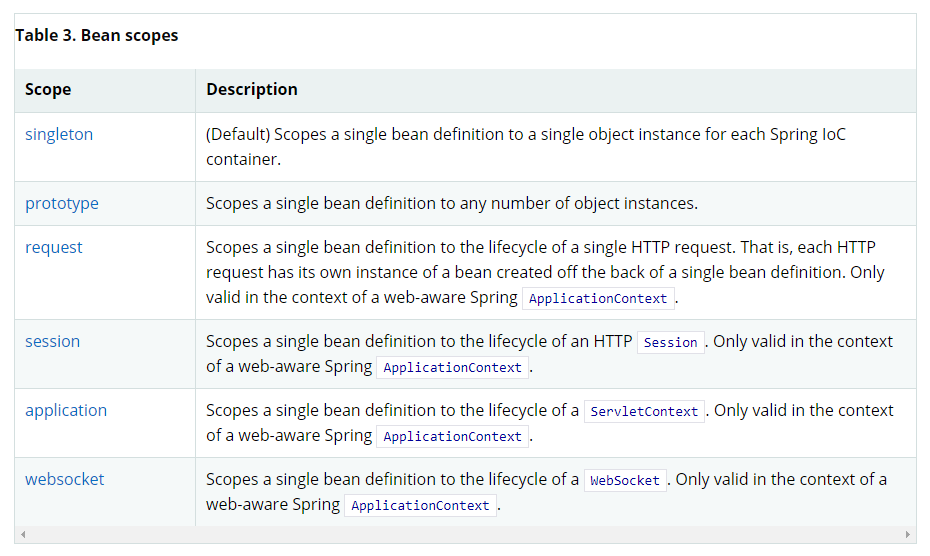Image resolution: width=930 pixels, height=556 pixels.
Task: Click the WebSocket code label
Action: (x=625, y=480)
